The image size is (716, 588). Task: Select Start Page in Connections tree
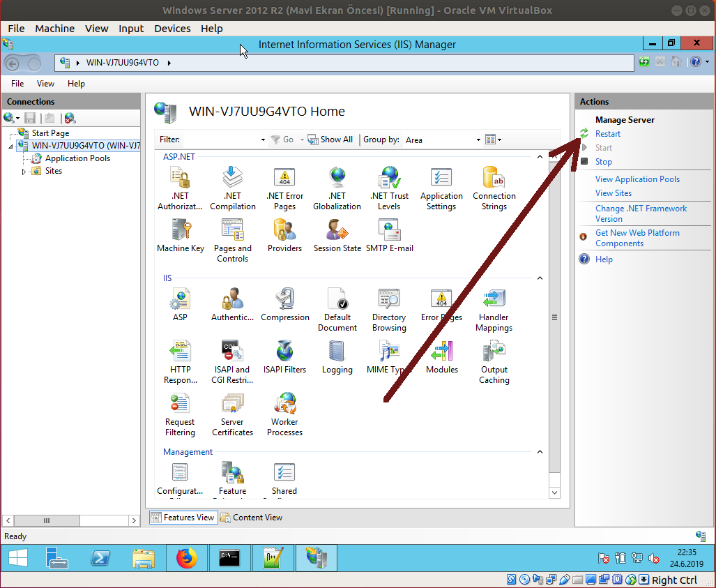click(50, 133)
